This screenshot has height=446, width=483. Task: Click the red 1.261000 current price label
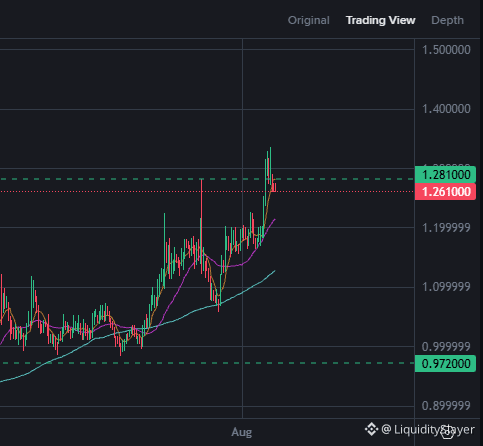(445, 192)
